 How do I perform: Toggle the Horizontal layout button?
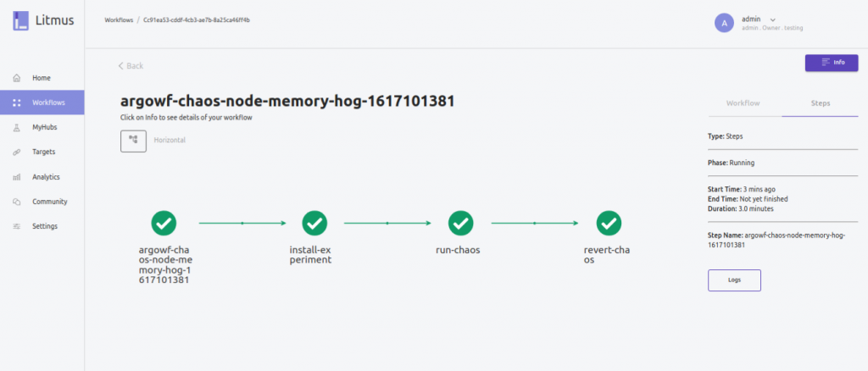point(133,141)
